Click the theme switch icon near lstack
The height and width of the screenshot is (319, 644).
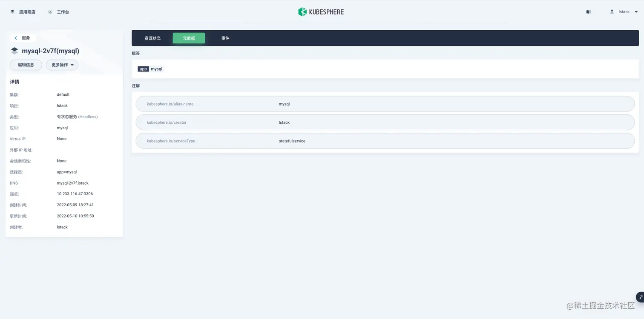tap(589, 12)
